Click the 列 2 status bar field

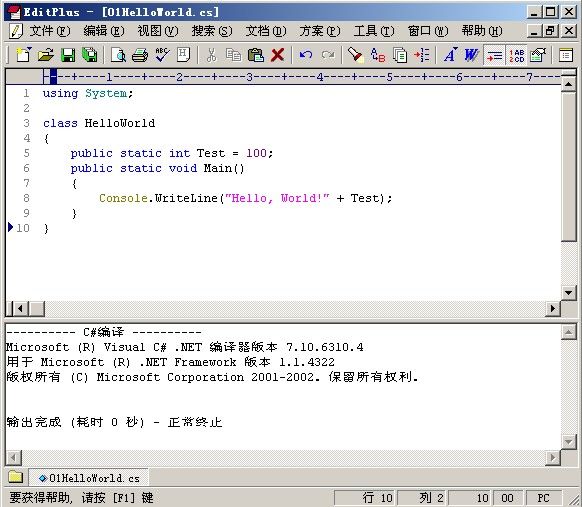pos(423,498)
